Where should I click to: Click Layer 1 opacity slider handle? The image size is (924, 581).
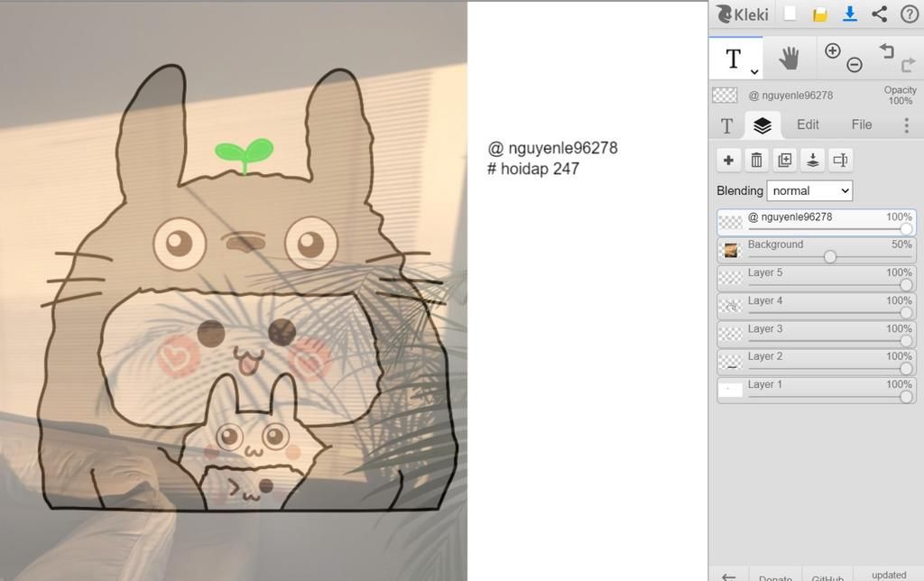tap(906, 397)
